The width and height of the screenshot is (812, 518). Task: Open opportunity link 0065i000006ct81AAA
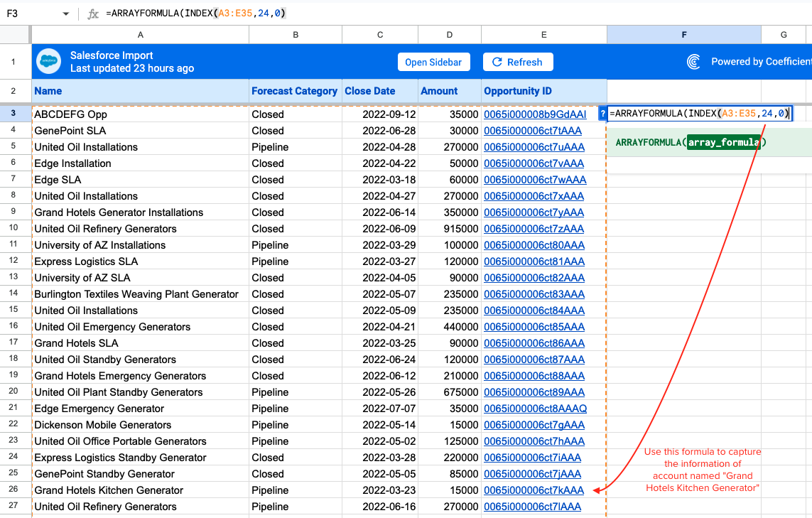[534, 261]
